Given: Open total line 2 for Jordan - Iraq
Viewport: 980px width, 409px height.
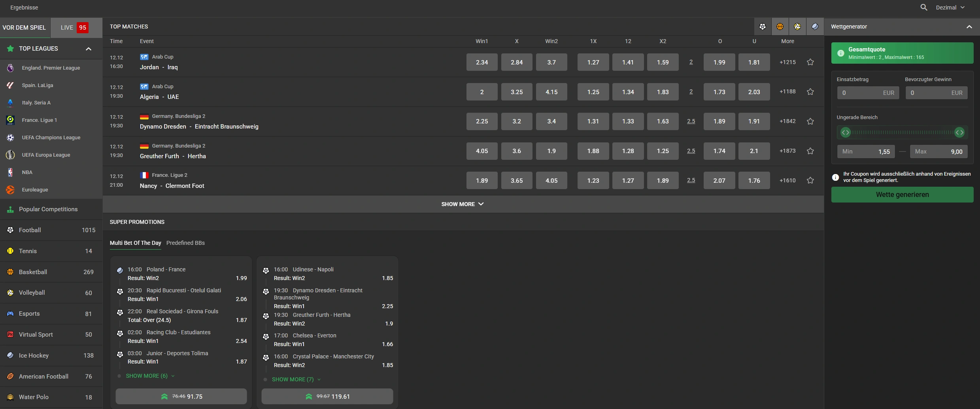Looking at the screenshot, I should 691,62.
